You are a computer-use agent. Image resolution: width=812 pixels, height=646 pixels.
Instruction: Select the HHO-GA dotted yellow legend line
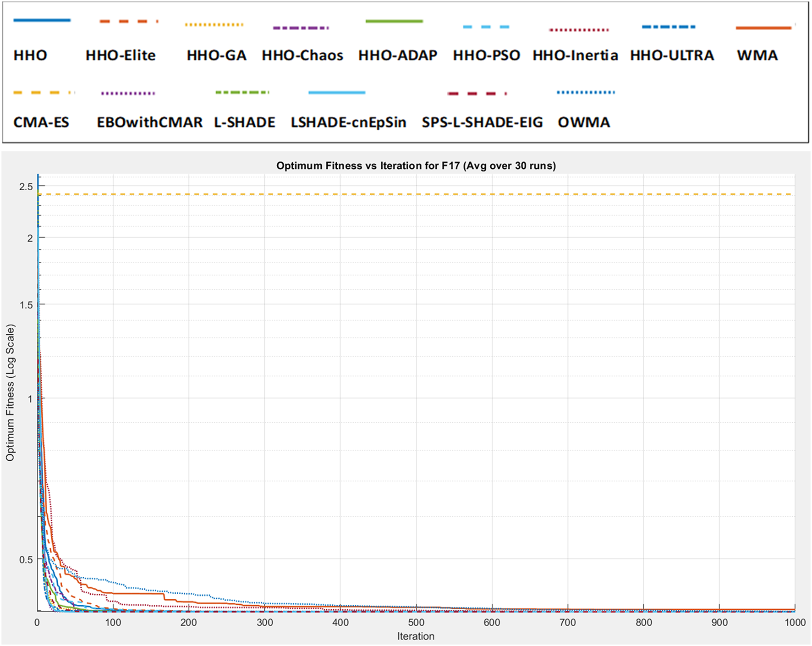coord(214,25)
